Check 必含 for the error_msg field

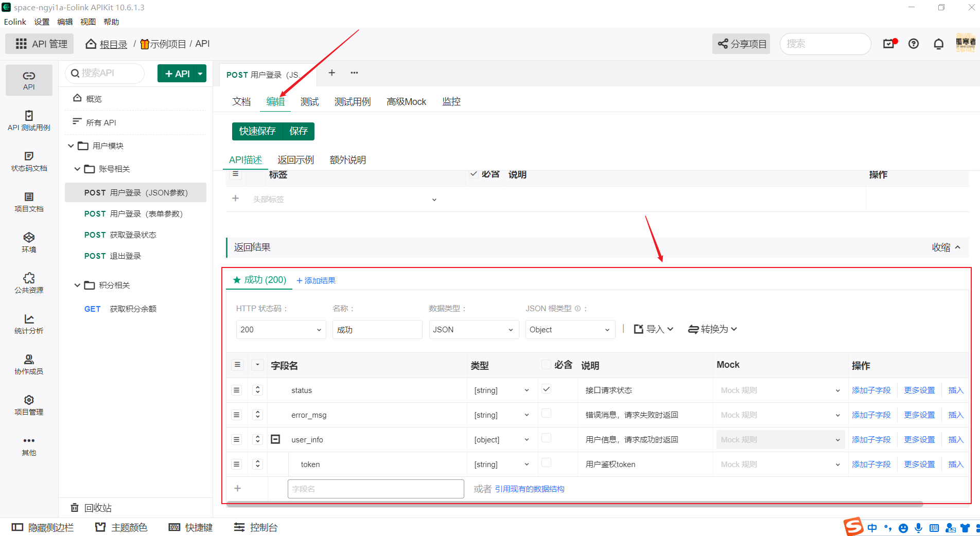tap(546, 414)
